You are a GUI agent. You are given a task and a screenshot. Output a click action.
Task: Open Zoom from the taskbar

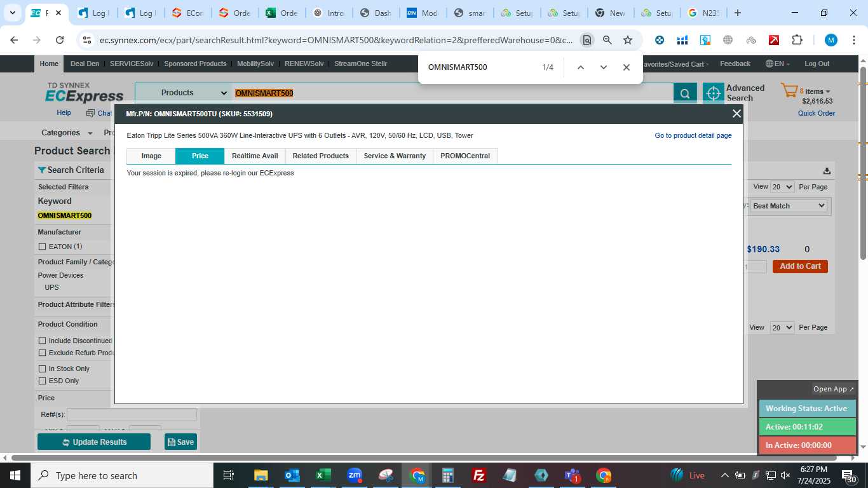(x=355, y=475)
